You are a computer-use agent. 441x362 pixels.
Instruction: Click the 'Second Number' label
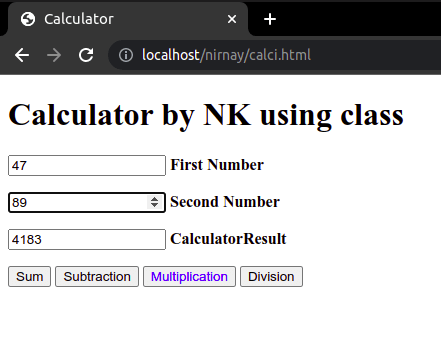pos(225,202)
